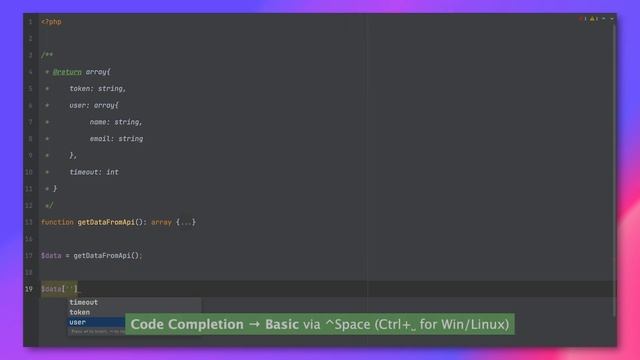Click the '@return' doc tag

[67, 72]
